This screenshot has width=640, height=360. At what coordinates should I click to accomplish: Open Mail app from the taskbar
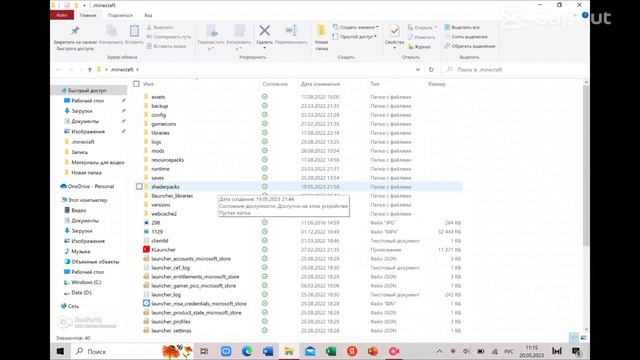[310, 351]
